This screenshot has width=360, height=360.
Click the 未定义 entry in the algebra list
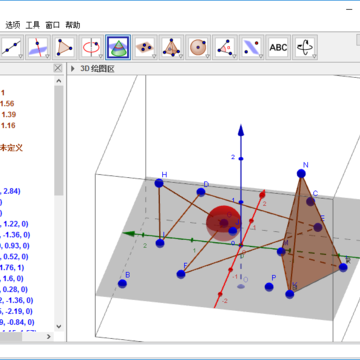click(11, 148)
